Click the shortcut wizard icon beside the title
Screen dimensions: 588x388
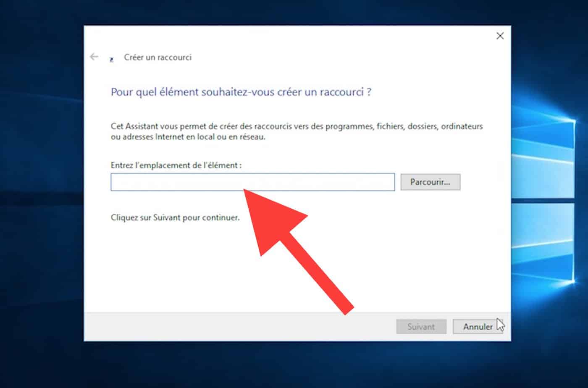point(112,60)
